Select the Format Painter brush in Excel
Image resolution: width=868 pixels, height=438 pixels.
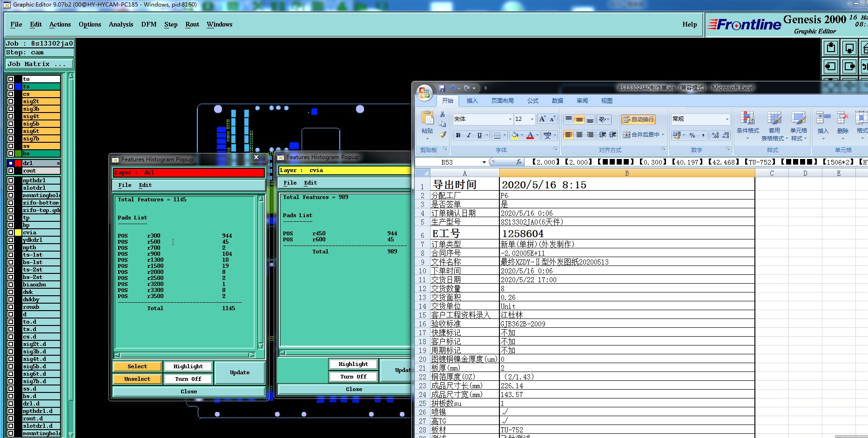pos(443,134)
